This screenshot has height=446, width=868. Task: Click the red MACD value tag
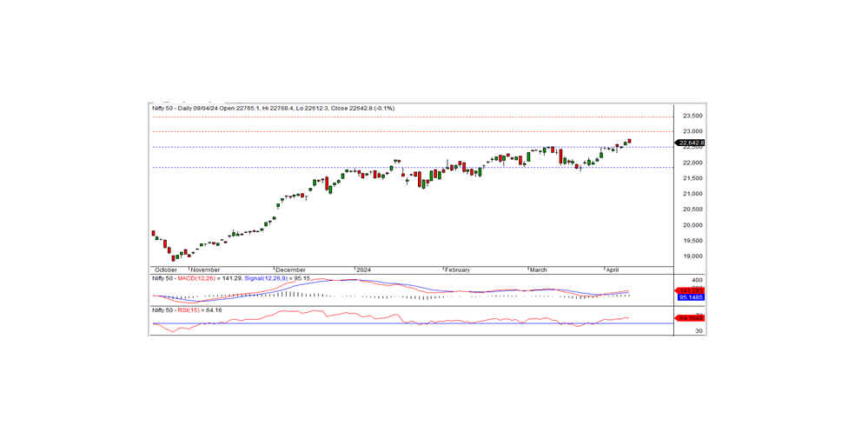(x=691, y=290)
